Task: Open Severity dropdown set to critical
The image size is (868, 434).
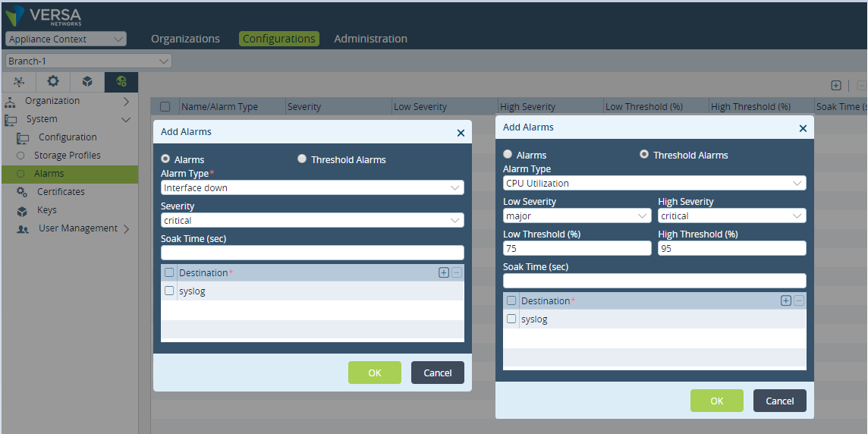Action: point(312,220)
